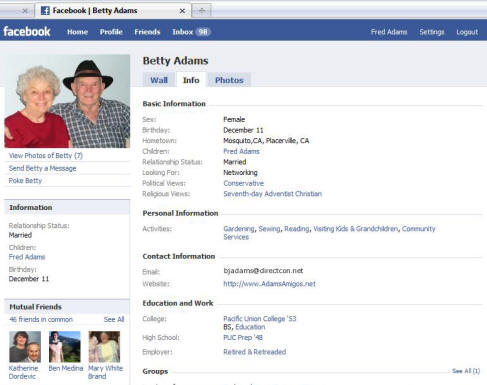Go to the Home page

pyautogui.click(x=78, y=32)
